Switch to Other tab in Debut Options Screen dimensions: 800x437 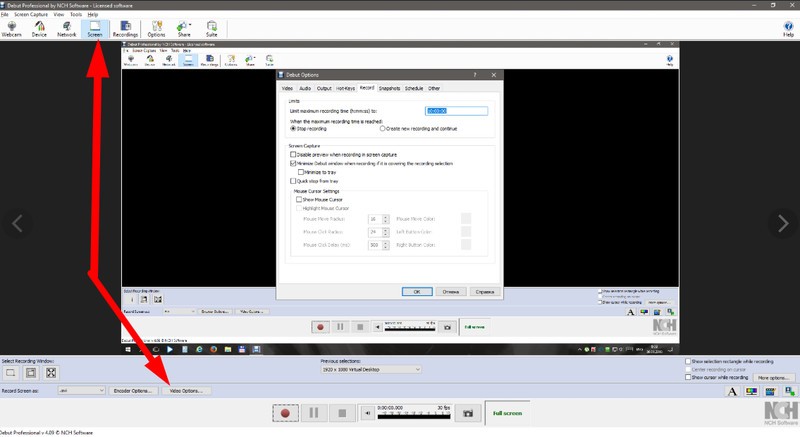[x=434, y=88]
